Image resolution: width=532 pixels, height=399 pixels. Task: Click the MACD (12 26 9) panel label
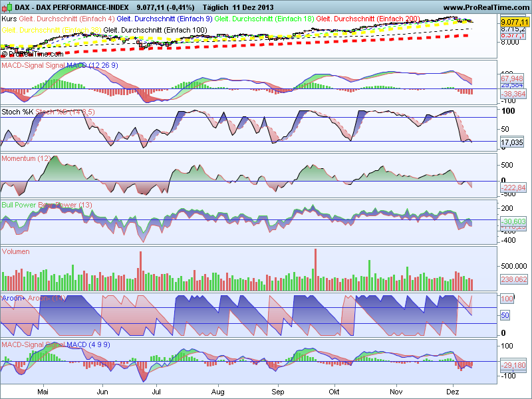92,65
